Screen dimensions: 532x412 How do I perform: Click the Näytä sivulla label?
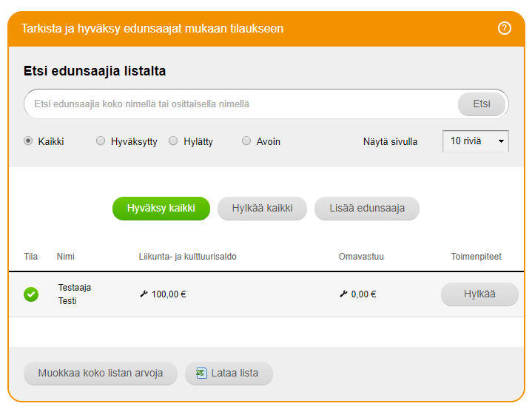tap(390, 141)
